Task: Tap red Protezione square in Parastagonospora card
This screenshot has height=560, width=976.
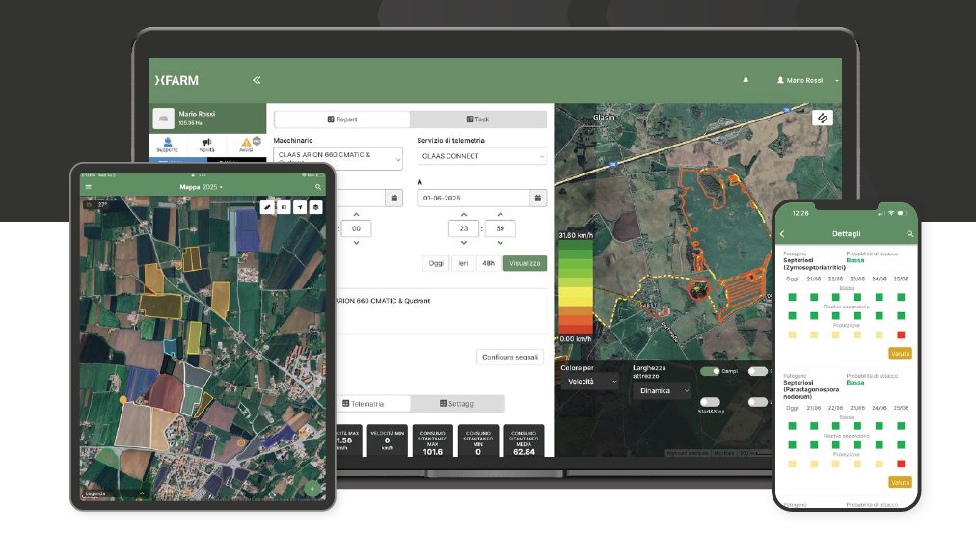Action: 901,464
